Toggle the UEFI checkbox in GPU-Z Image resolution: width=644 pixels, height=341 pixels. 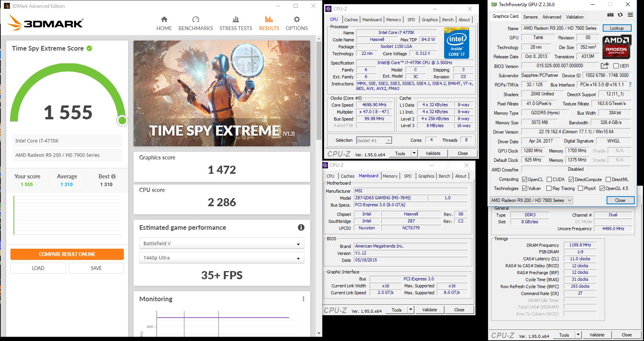616,66
